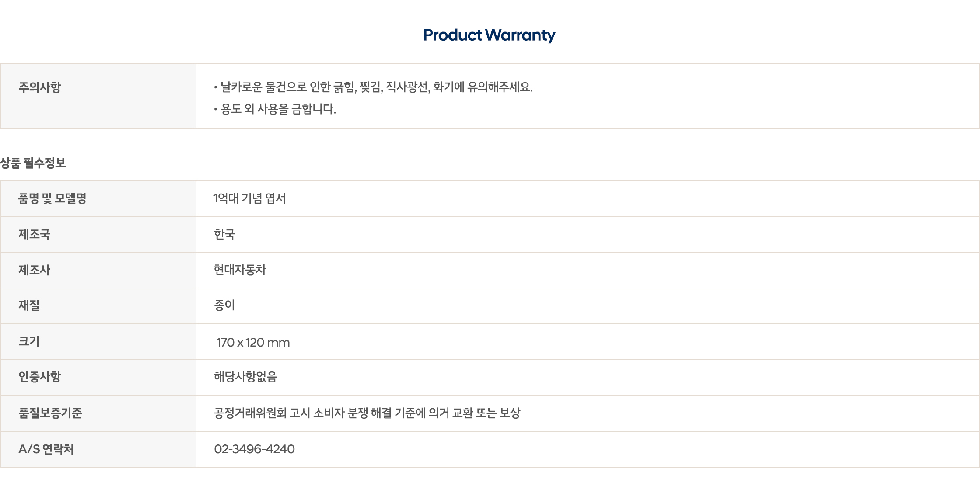Select the 제조국 row label
Image resolution: width=980 pixels, height=479 pixels.
tap(34, 234)
